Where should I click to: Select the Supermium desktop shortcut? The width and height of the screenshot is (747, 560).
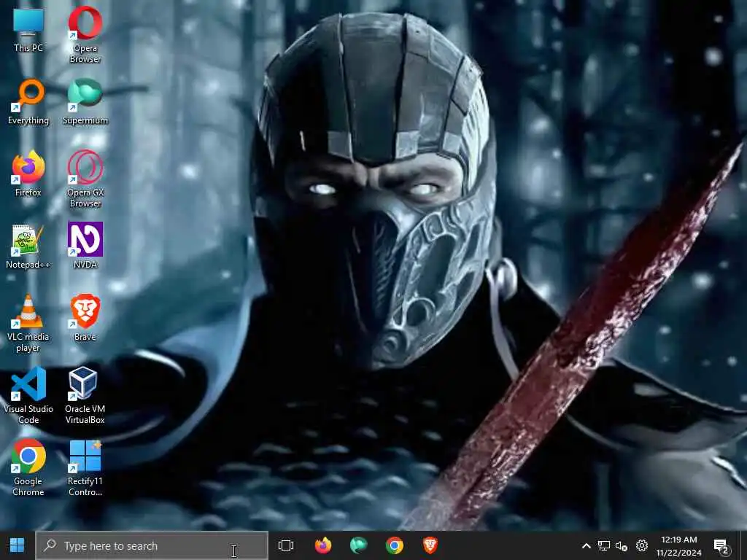point(85,102)
